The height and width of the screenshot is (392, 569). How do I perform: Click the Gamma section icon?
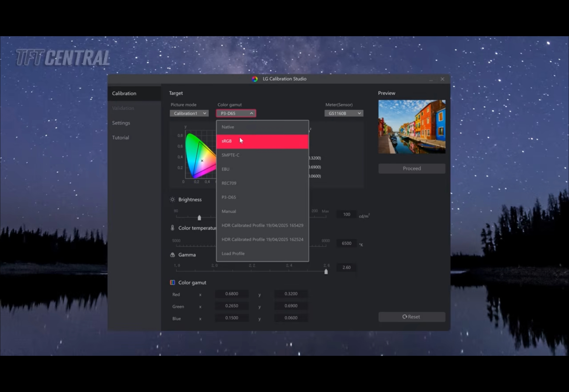(x=172, y=255)
